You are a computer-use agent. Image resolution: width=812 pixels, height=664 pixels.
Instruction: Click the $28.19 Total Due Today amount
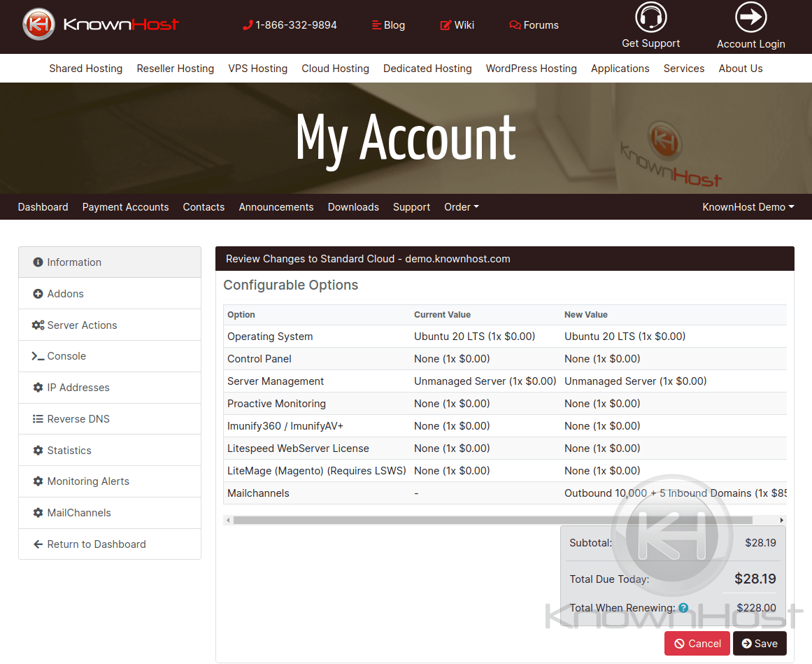755,579
